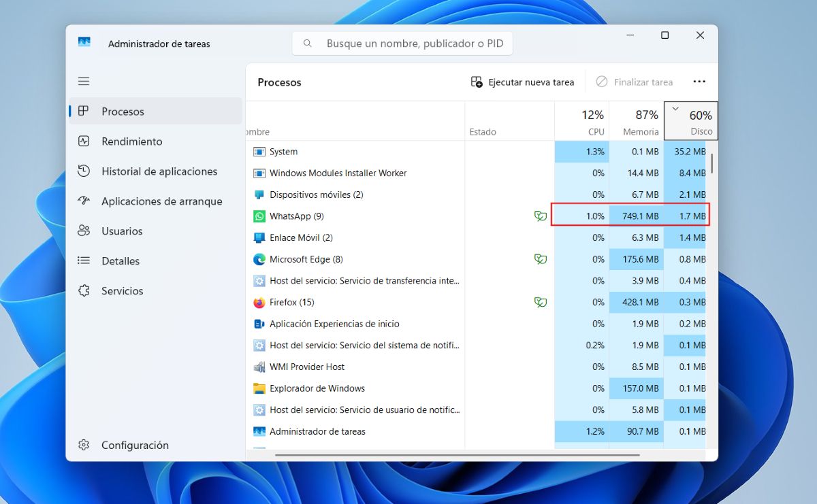The height and width of the screenshot is (504, 817).
Task: Minimize the Task Manager window
Action: pyautogui.click(x=630, y=35)
